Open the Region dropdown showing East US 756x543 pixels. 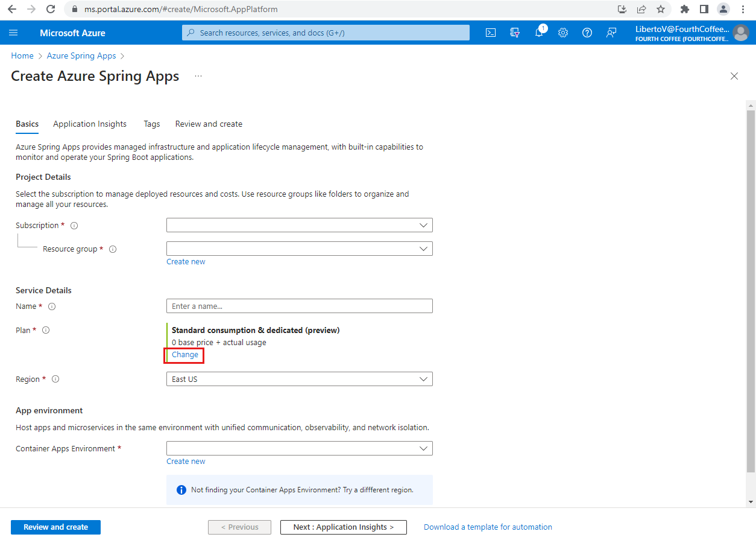coord(300,379)
